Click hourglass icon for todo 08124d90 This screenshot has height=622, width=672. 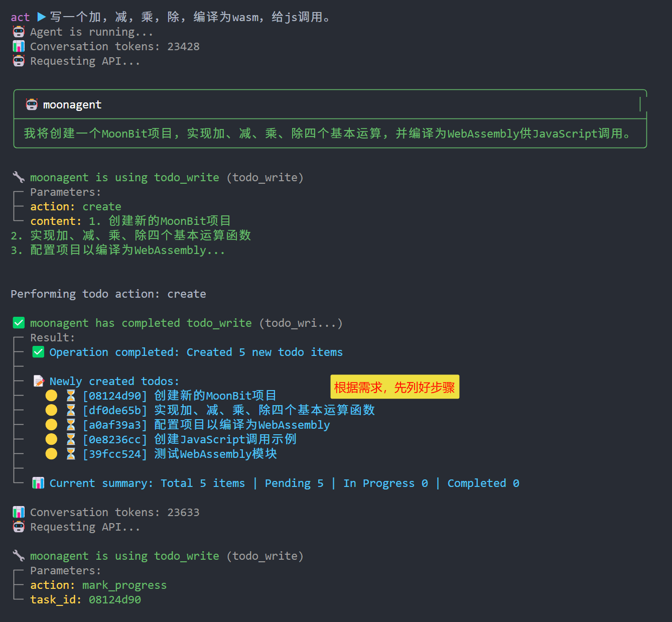pos(71,396)
